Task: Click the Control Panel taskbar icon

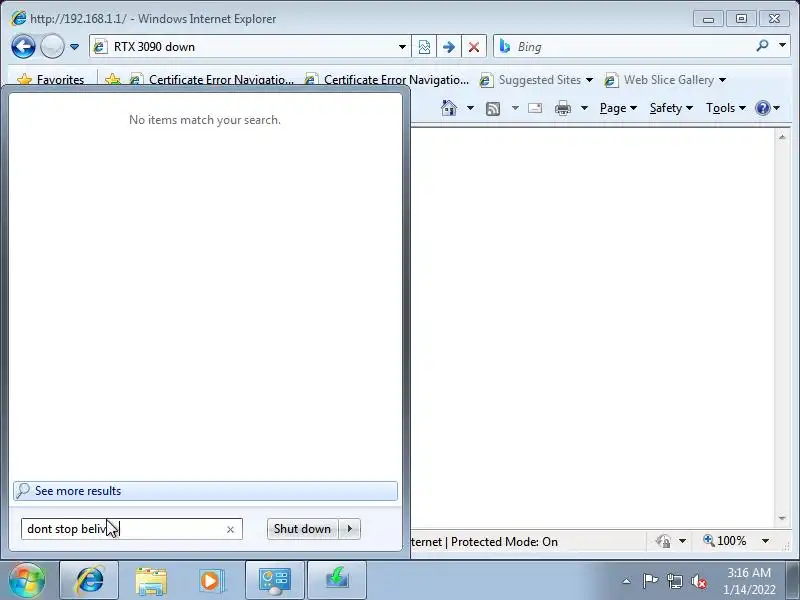Action: 275,580
